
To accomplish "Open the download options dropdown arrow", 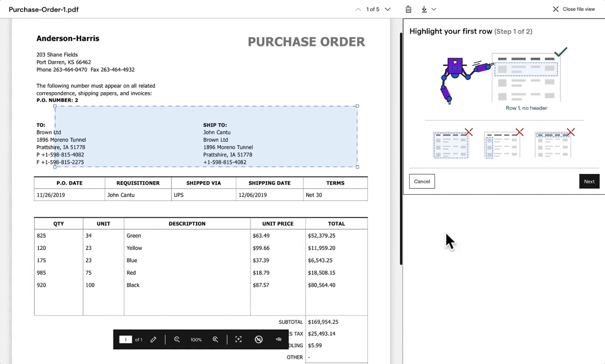I will [434, 9].
